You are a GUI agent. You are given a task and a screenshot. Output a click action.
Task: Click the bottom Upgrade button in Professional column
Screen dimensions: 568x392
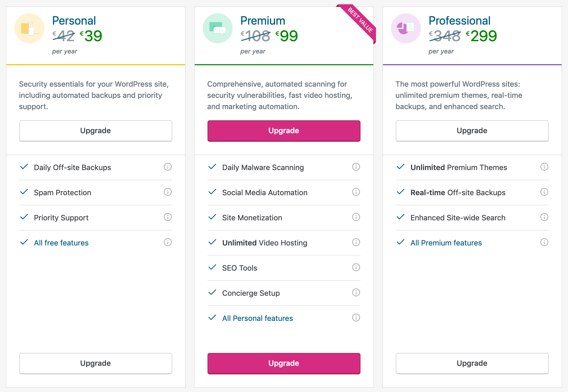[472, 363]
